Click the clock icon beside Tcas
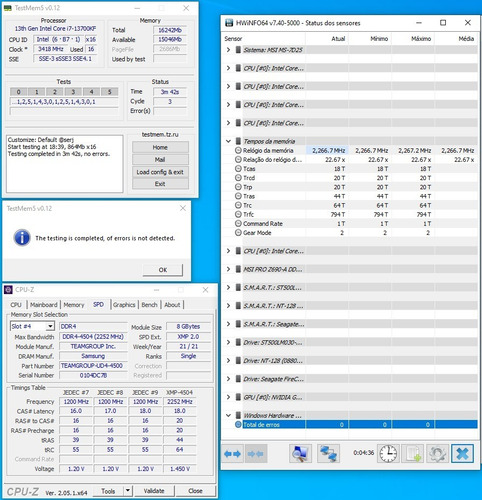Image resolution: width=482 pixels, height=500 pixels. [x=238, y=169]
